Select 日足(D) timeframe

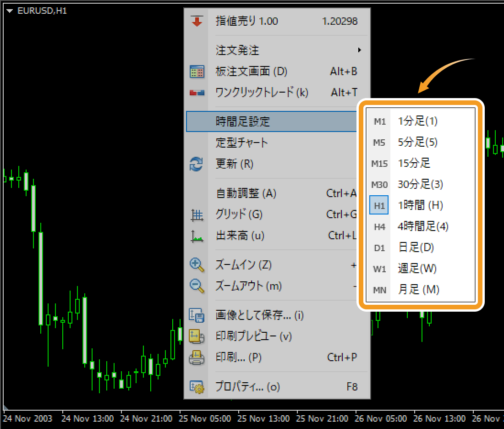421,247
